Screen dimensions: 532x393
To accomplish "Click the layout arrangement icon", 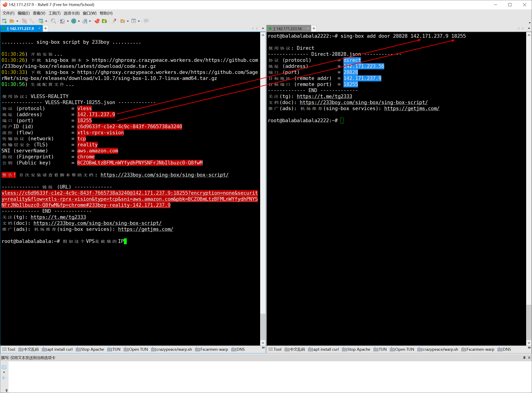I will 134,21.
